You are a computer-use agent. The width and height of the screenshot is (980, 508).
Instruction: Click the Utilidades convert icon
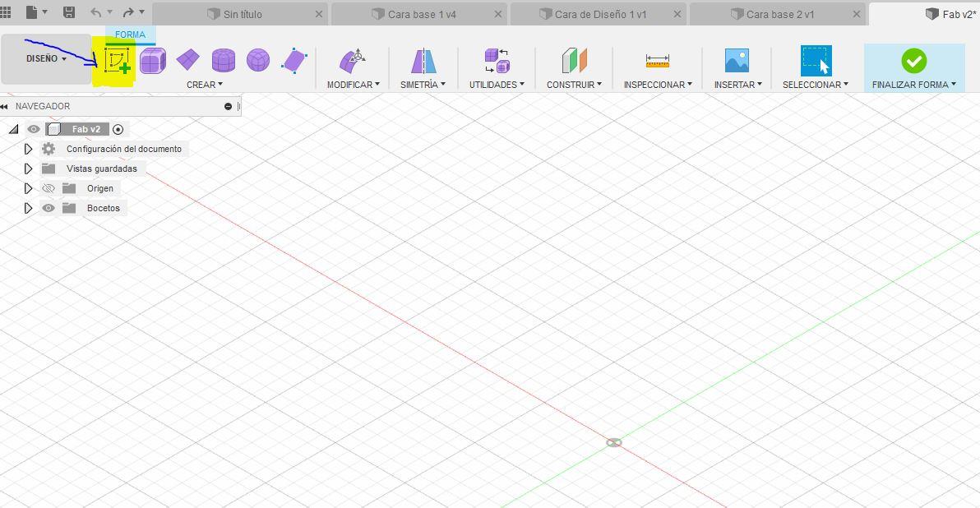click(497, 61)
